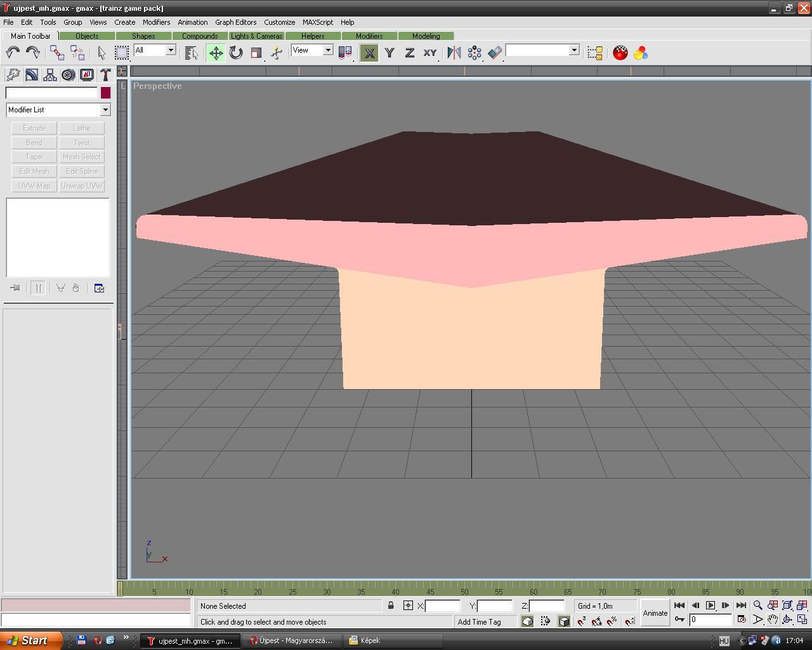Switch to the Utilities hammer panel
812x650 pixels.
click(105, 75)
